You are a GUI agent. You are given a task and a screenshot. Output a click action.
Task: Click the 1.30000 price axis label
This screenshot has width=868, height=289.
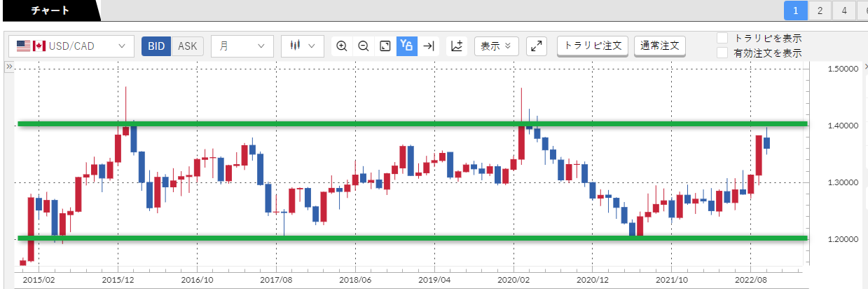843,182
